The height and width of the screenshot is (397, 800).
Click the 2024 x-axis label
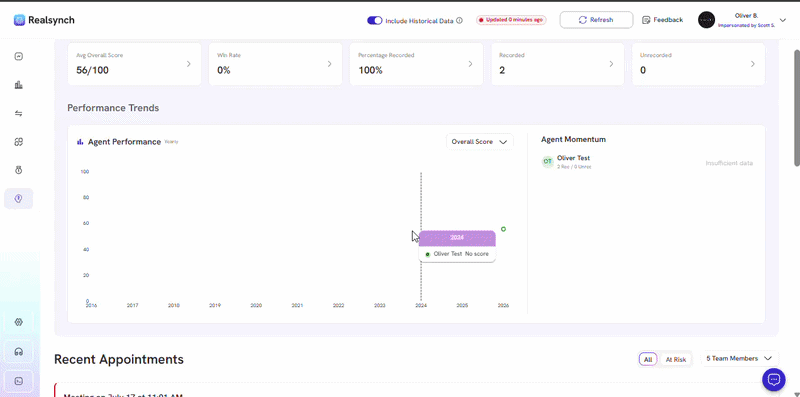(421, 306)
